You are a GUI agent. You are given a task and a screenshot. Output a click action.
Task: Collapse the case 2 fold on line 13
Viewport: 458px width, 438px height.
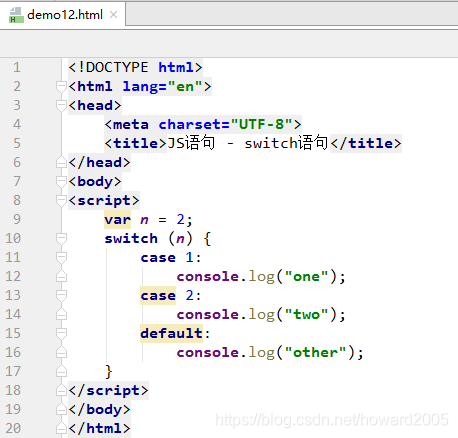61,295
